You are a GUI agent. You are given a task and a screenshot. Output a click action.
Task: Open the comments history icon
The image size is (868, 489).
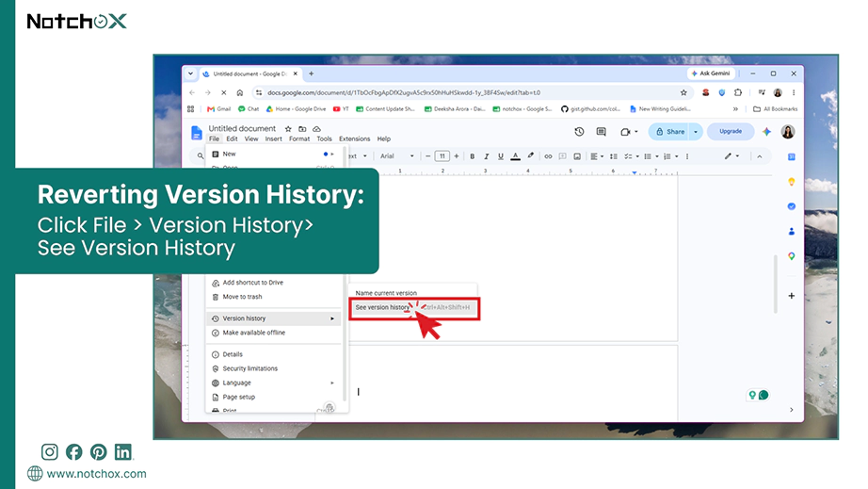click(602, 132)
